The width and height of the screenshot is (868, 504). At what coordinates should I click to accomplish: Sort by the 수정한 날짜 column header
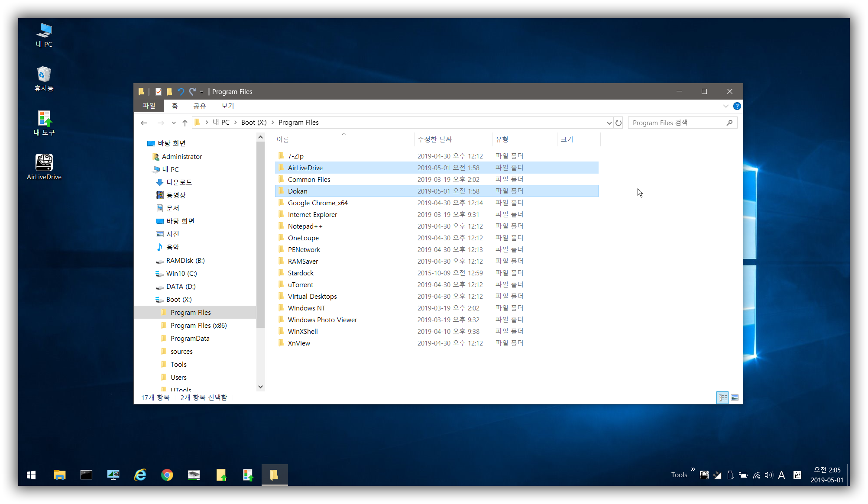(x=435, y=139)
